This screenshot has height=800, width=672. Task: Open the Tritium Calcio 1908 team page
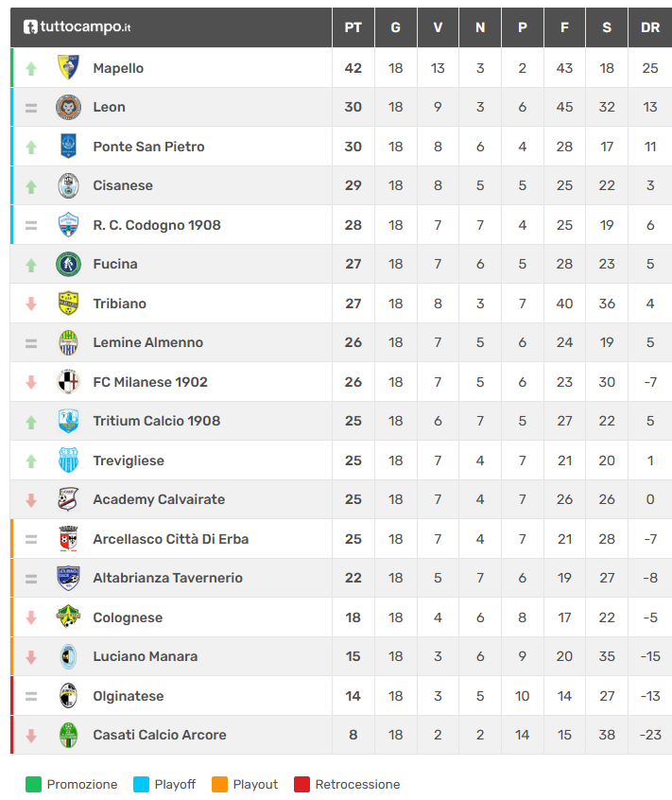(x=157, y=421)
